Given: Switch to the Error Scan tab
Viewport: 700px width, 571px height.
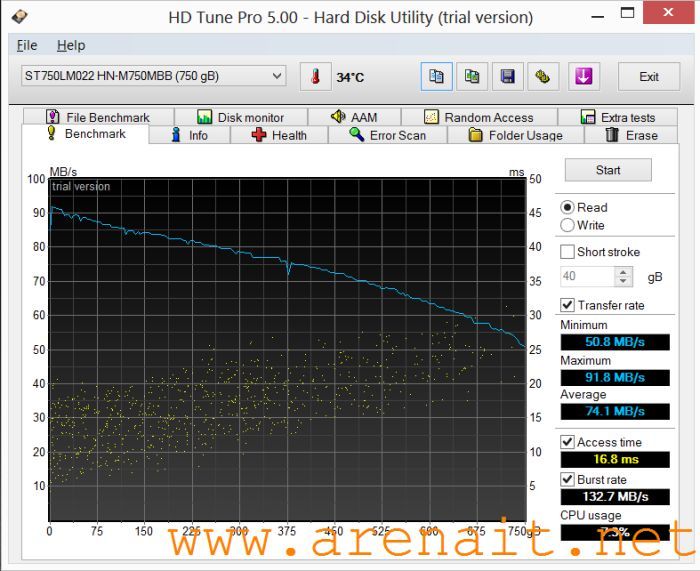Looking at the screenshot, I should pos(387,135).
